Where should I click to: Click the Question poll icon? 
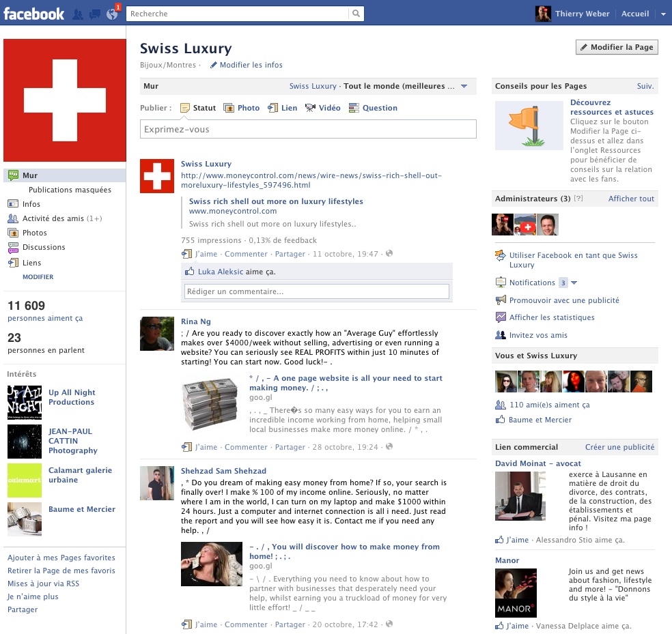354,108
